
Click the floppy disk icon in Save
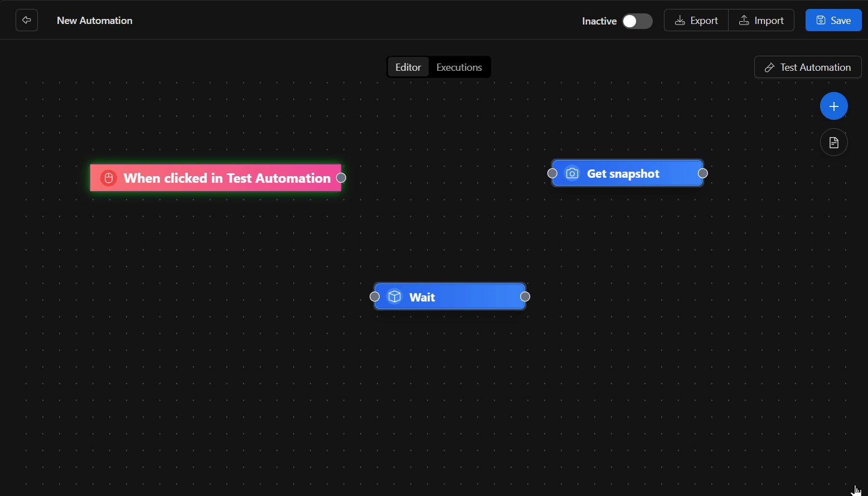[x=821, y=20]
